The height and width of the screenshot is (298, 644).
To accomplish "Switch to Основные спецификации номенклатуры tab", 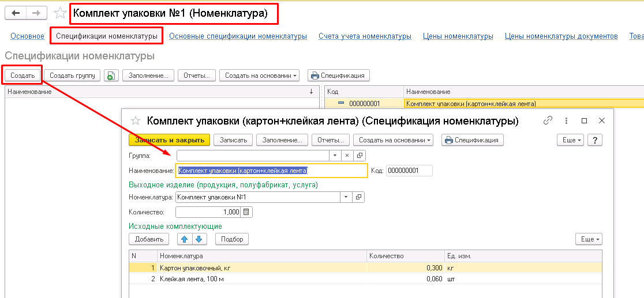I will coord(238,36).
